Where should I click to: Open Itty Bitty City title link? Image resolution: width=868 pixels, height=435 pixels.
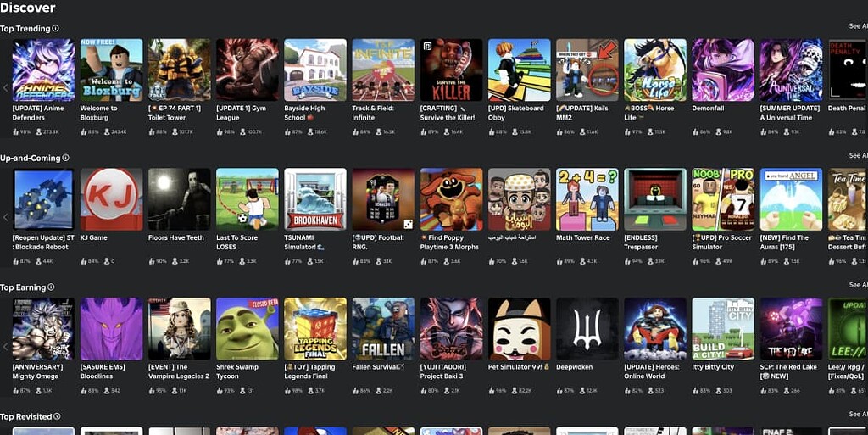click(713, 367)
